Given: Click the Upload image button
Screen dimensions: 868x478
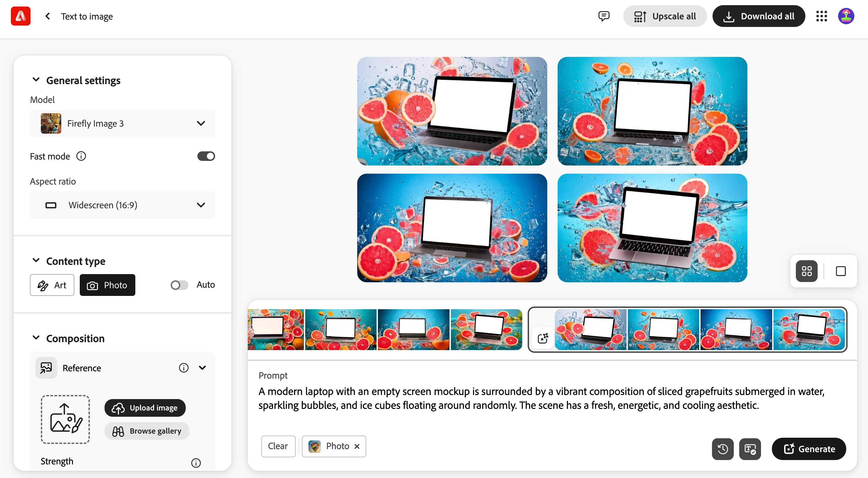Looking at the screenshot, I should tap(145, 407).
